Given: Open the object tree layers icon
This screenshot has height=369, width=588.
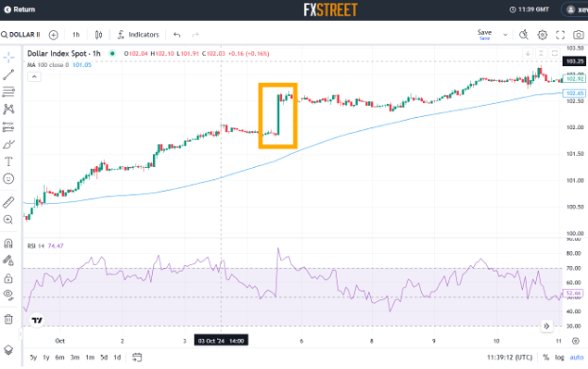Looking at the screenshot, I should tap(8, 349).
